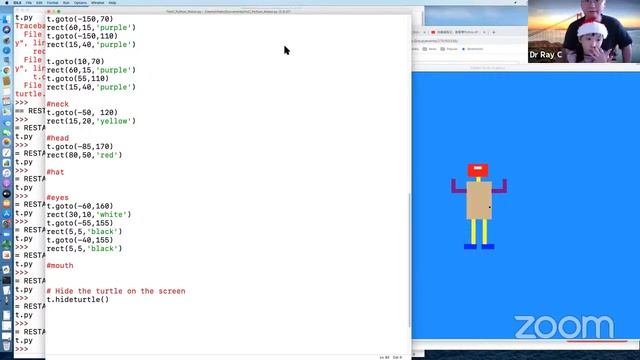640x360 pixels.
Task: Click the code line t.goto(-85,170)
Action: click(x=80, y=147)
